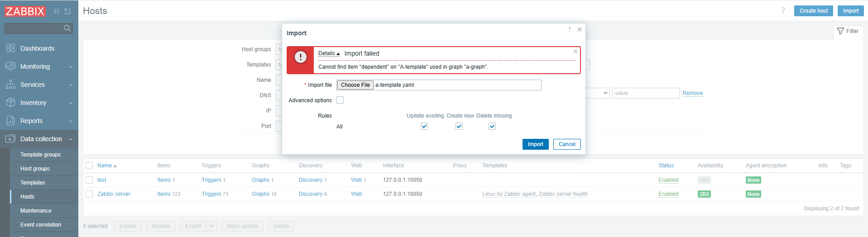Toggle the Create new checkbox
The height and width of the screenshot is (237, 868).
[459, 126]
